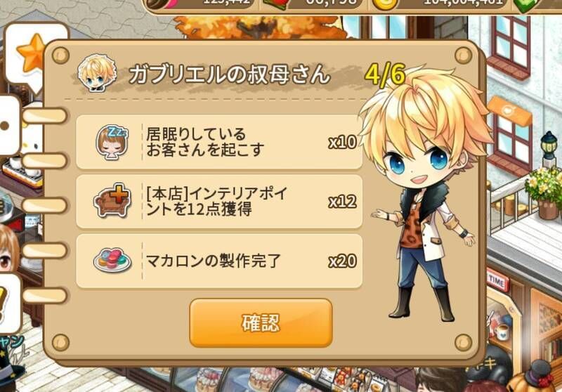The height and width of the screenshot is (392, 562).
Task: Click the ガブリエルの叔母さん quest title
Action: [x=230, y=74]
